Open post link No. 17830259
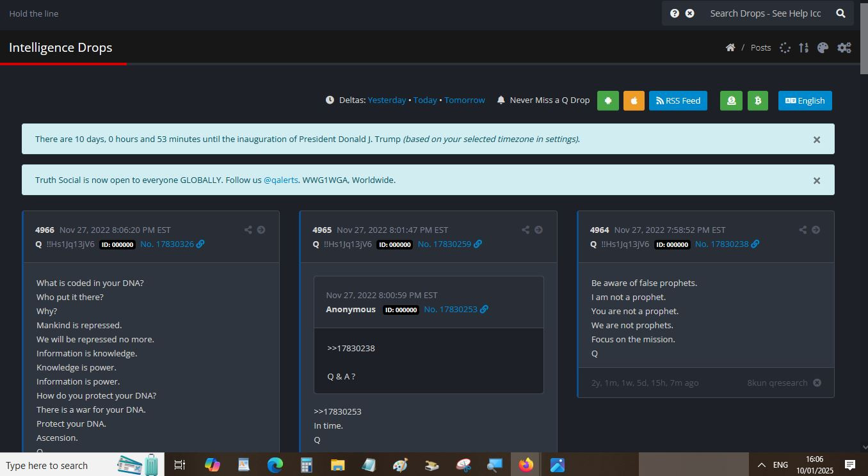868x476 pixels. 444,244
